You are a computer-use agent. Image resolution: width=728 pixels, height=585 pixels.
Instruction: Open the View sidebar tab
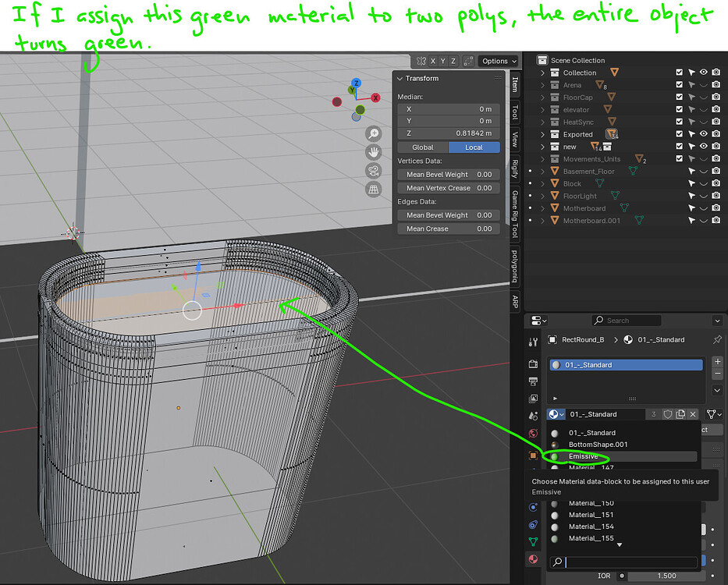pos(515,139)
